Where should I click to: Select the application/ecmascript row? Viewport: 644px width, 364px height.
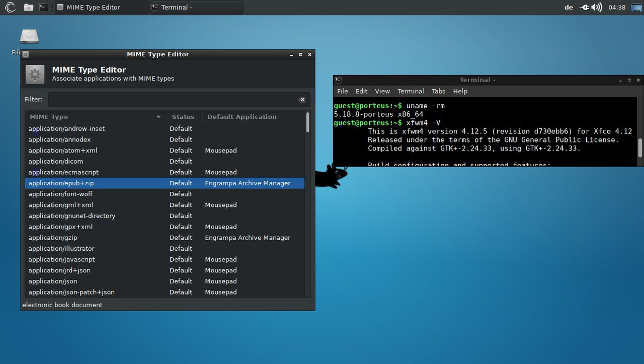[x=165, y=172]
